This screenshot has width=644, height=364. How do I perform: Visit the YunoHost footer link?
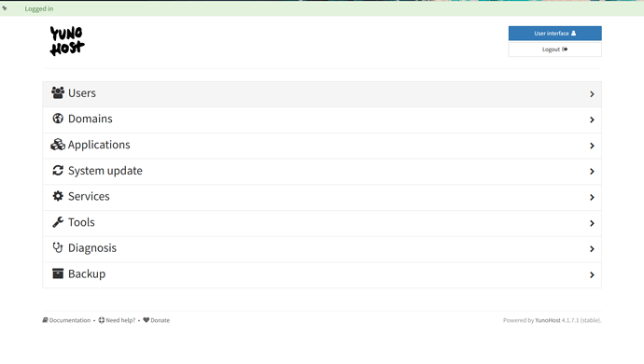click(x=548, y=320)
